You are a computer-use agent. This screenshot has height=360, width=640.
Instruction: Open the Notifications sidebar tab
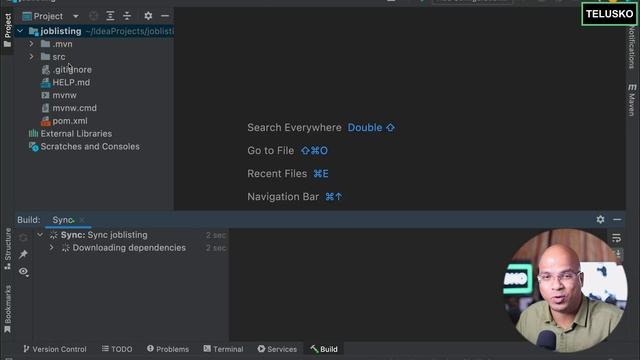[x=632, y=47]
